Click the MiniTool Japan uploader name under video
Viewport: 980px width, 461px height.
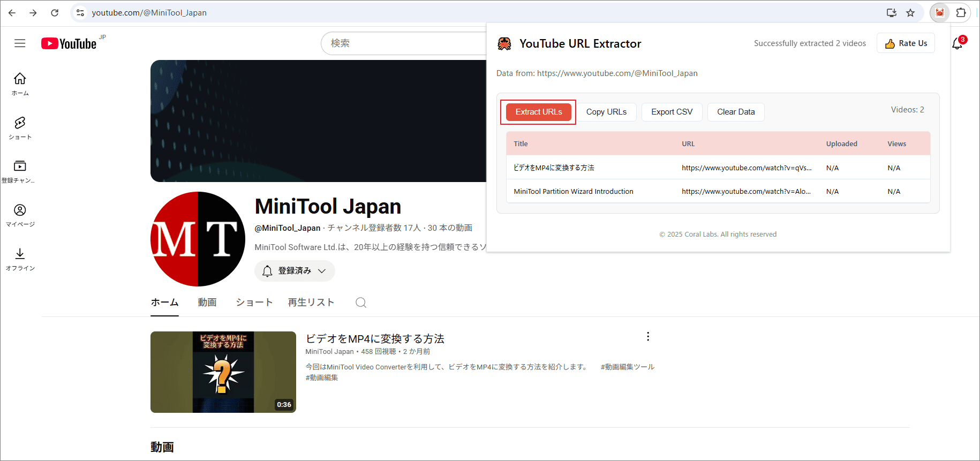coord(329,352)
